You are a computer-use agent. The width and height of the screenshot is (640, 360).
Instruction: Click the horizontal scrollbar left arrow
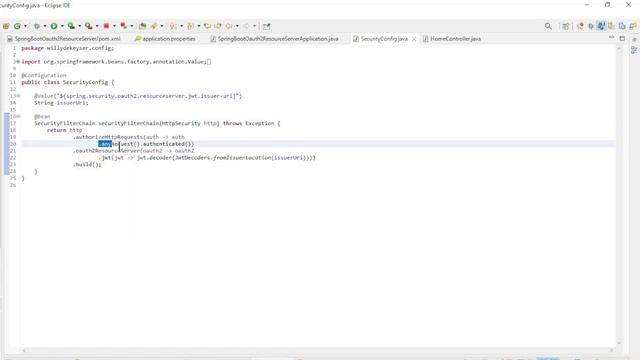point(24,350)
